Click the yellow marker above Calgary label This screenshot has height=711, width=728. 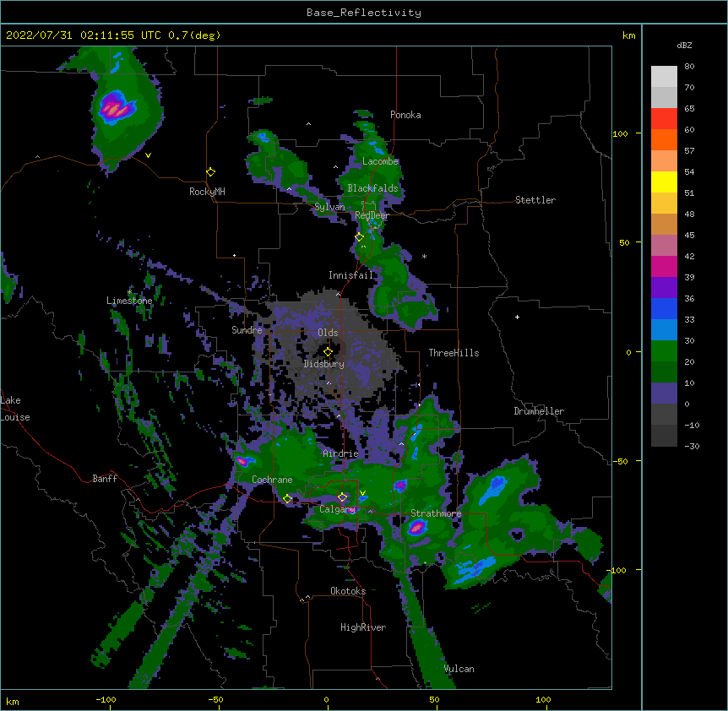(x=342, y=497)
